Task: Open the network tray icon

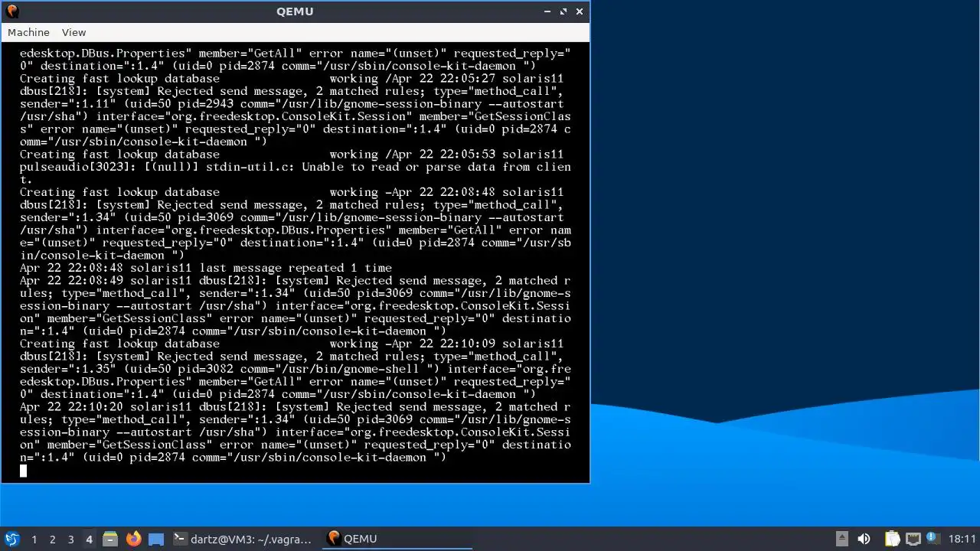Action: tap(913, 539)
